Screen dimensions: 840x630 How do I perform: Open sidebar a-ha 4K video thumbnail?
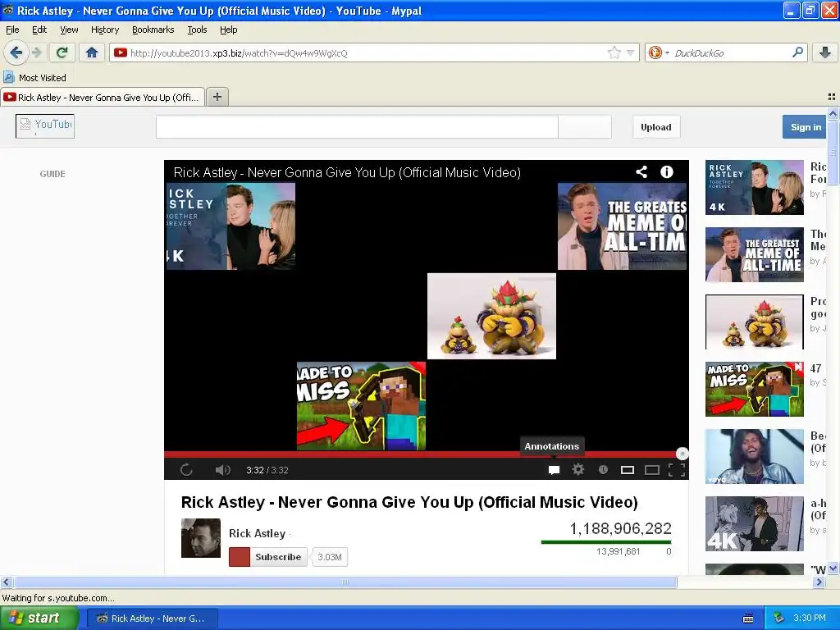[x=755, y=523]
